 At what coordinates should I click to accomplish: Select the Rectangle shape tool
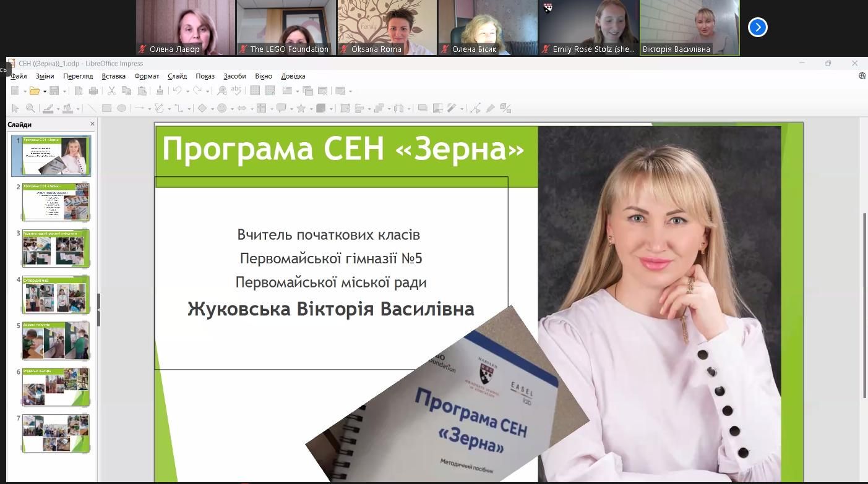click(x=106, y=108)
